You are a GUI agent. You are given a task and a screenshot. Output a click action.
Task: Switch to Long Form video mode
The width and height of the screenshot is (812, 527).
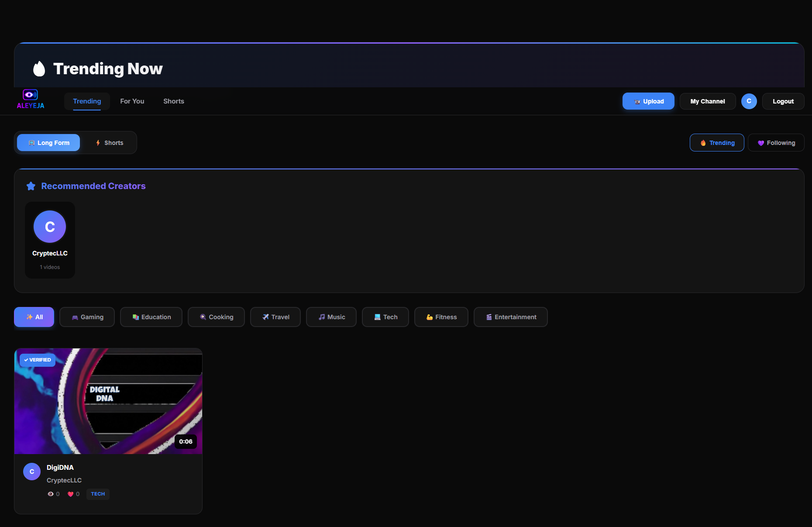(48, 143)
